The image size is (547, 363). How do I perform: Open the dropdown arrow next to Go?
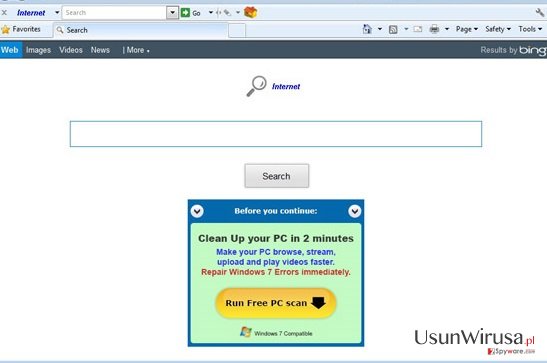211,13
